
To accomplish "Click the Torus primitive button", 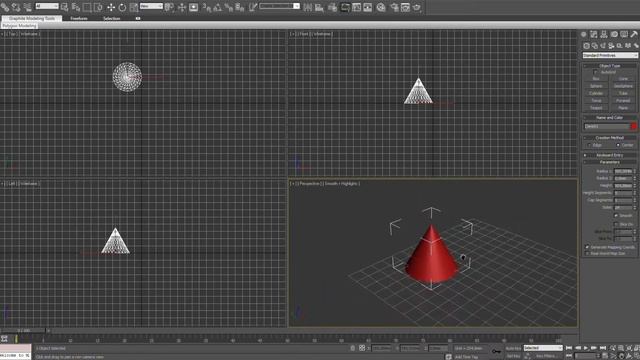I will pyautogui.click(x=596, y=101).
